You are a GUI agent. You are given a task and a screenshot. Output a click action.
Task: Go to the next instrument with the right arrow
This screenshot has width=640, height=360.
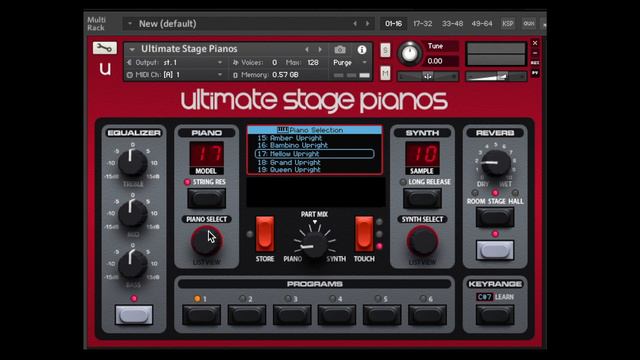(x=320, y=49)
